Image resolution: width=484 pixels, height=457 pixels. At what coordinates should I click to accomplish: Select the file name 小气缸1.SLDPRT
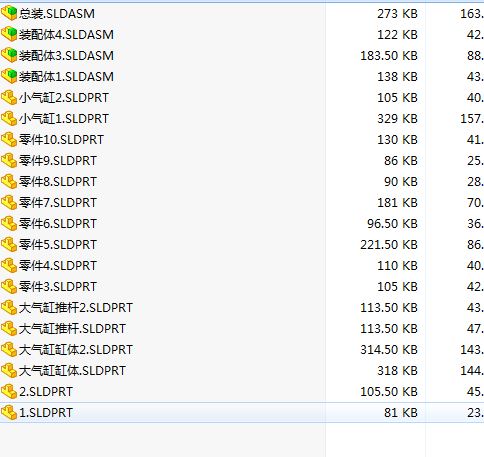click(64, 119)
